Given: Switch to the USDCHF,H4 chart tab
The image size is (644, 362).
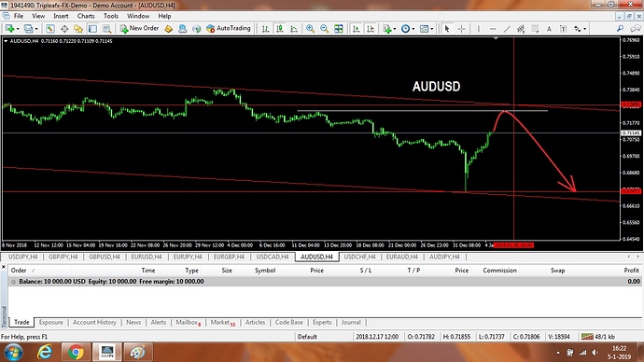Looking at the screenshot, I should [359, 257].
